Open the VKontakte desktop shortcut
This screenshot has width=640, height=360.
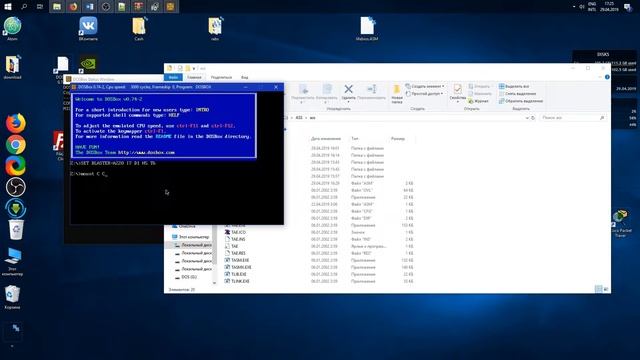point(88,29)
